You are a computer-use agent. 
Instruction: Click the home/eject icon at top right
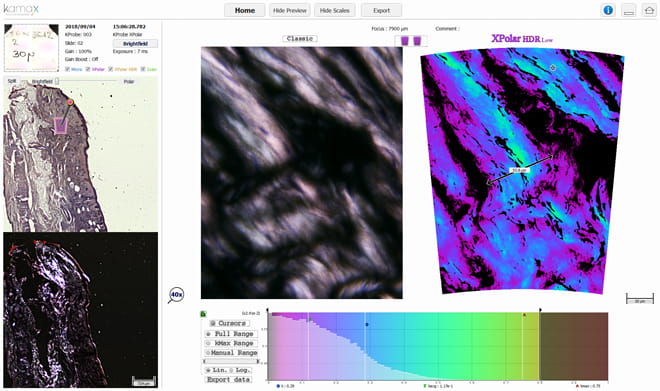(649, 10)
